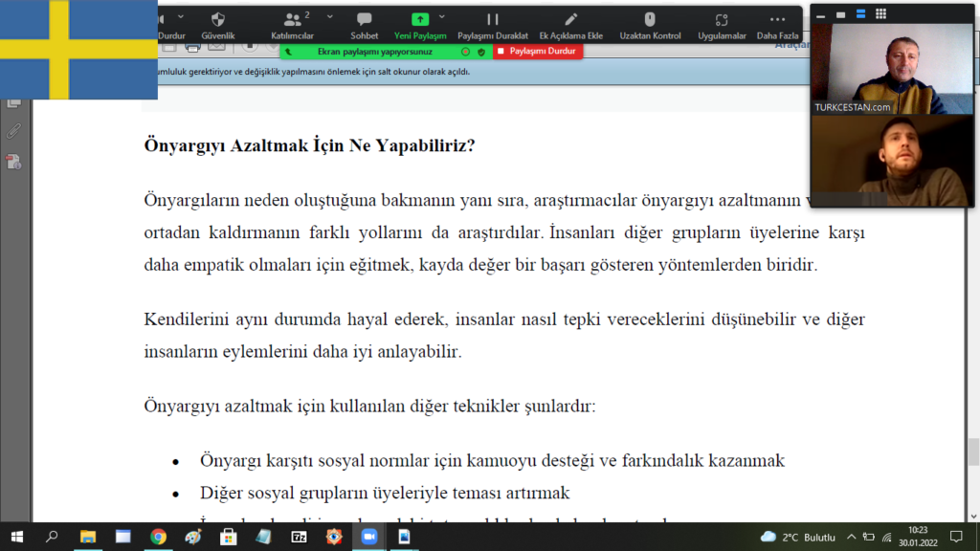Click the read-only notification bar text
The width and height of the screenshot is (980, 551).
(314, 72)
